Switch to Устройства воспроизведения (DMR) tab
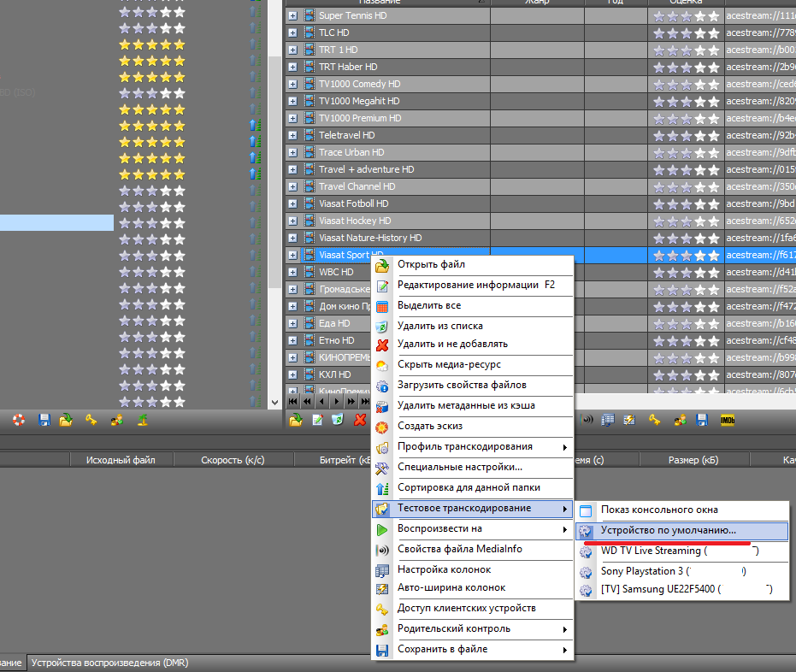This screenshot has width=796, height=672. tap(109, 663)
